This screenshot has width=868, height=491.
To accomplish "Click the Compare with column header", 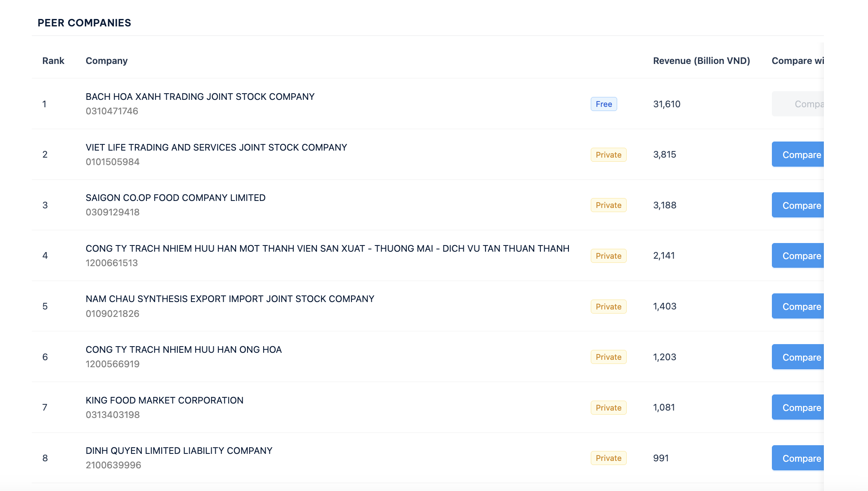I will [798, 61].
